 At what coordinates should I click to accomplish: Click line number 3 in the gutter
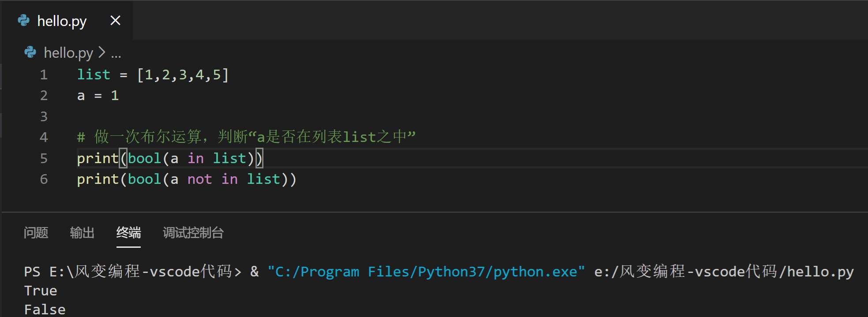44,116
